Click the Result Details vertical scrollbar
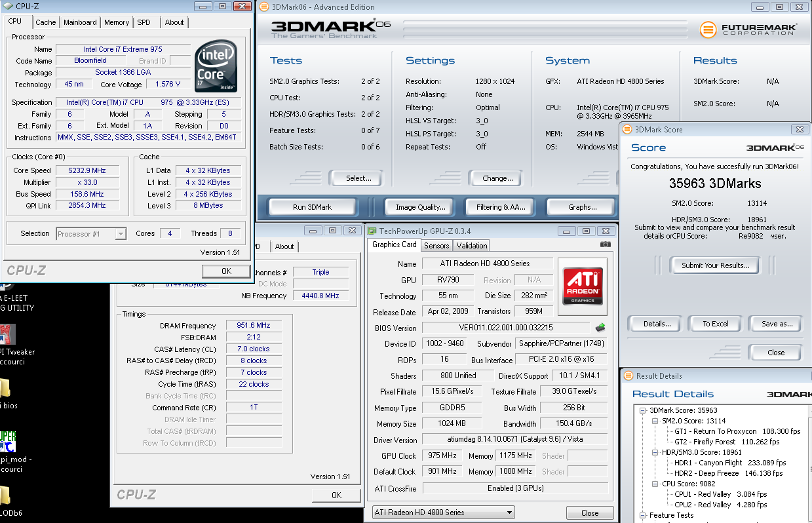 (x=809, y=462)
